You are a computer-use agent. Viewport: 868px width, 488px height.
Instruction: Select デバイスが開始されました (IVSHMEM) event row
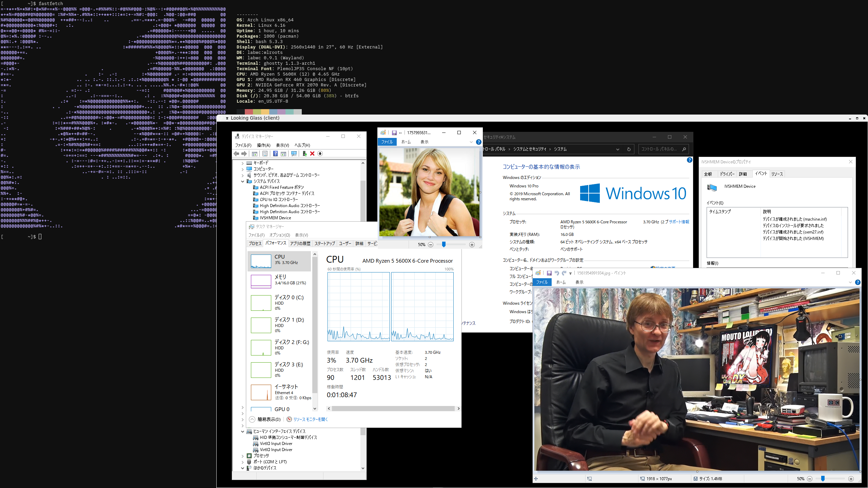[793, 239]
